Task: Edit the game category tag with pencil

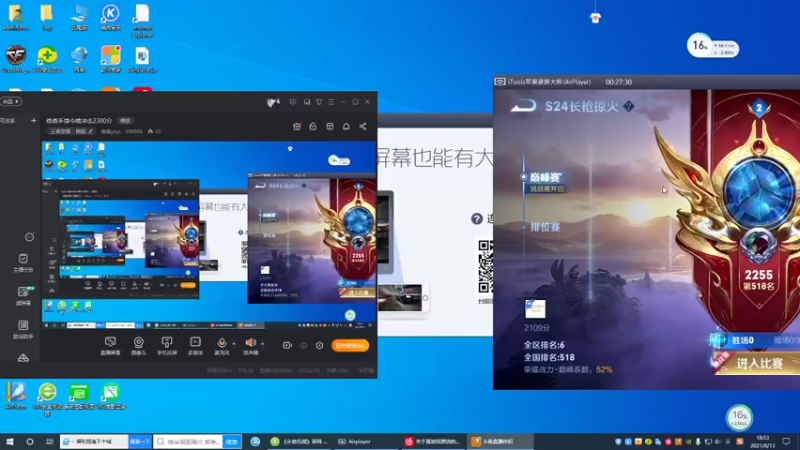Action: click(91, 131)
